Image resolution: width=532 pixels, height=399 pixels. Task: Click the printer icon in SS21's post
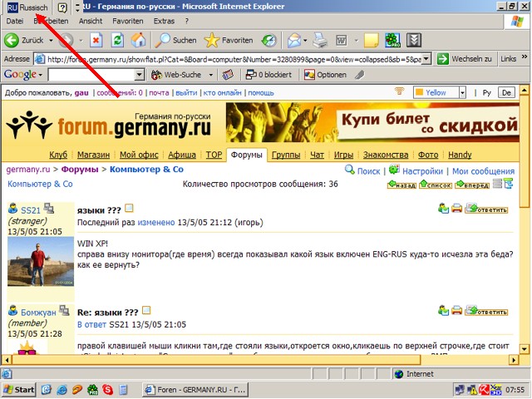pyautogui.click(x=456, y=208)
